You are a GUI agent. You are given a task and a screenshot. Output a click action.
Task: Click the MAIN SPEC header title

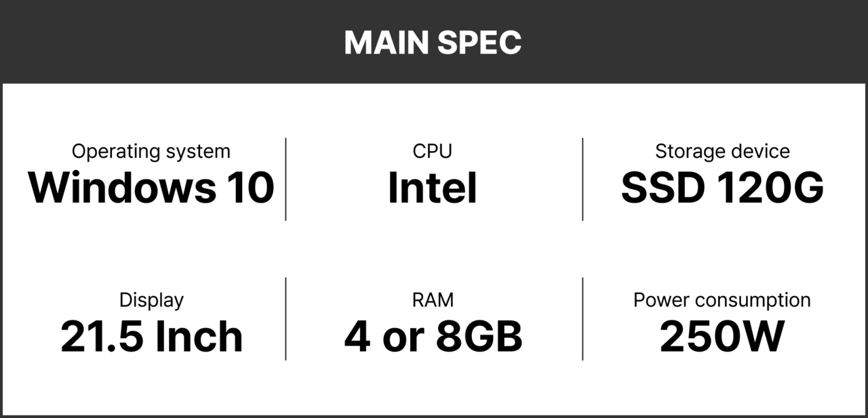click(433, 43)
